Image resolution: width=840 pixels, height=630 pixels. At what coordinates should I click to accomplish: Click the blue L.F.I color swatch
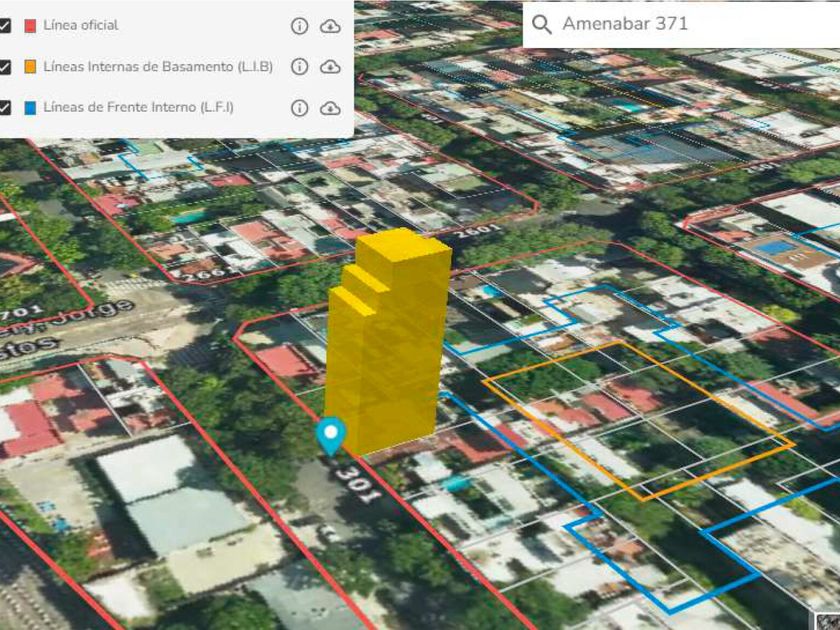tap(31, 108)
